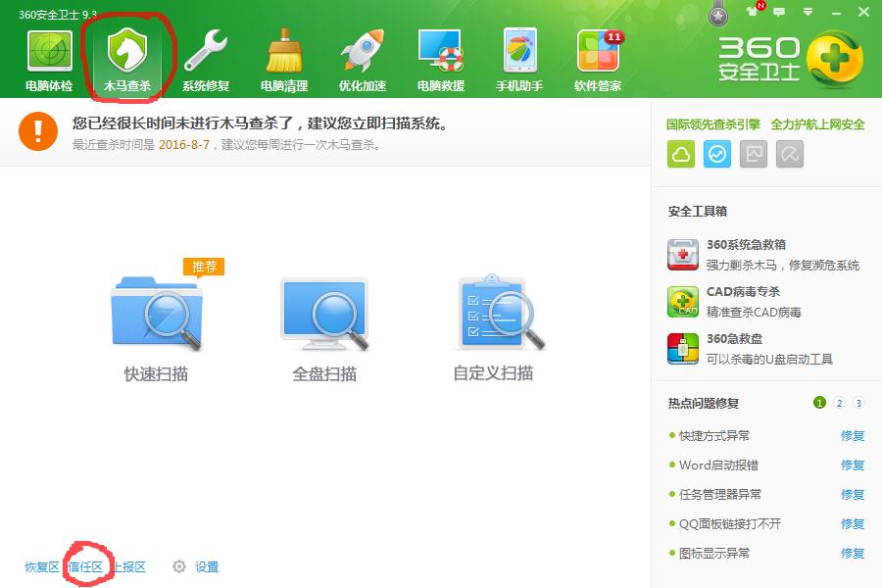Open 自定义扫描 custom scan
This screenshot has height=588, width=882.
pos(493,316)
